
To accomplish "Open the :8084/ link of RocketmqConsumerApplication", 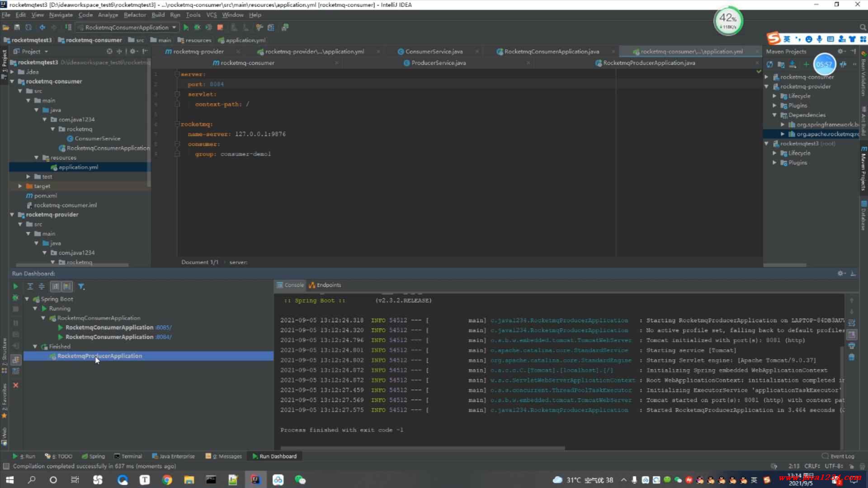I will point(163,337).
